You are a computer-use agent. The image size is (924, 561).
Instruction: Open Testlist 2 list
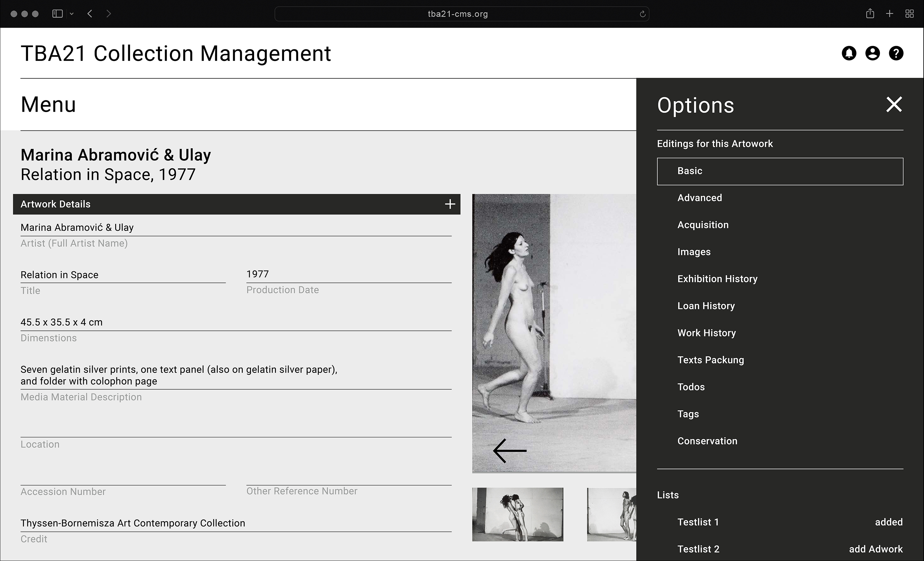click(698, 549)
